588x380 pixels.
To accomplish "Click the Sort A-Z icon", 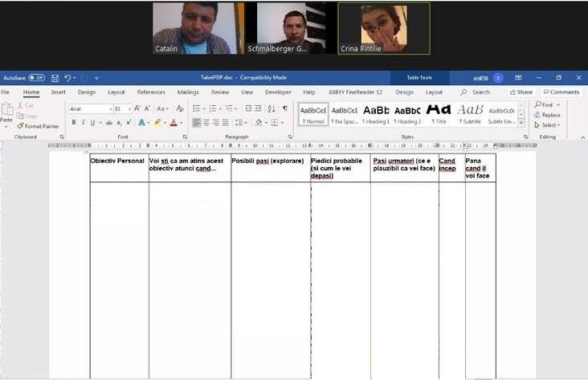I will point(272,108).
